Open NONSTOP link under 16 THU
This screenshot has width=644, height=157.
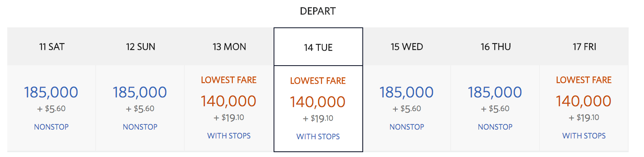point(495,127)
